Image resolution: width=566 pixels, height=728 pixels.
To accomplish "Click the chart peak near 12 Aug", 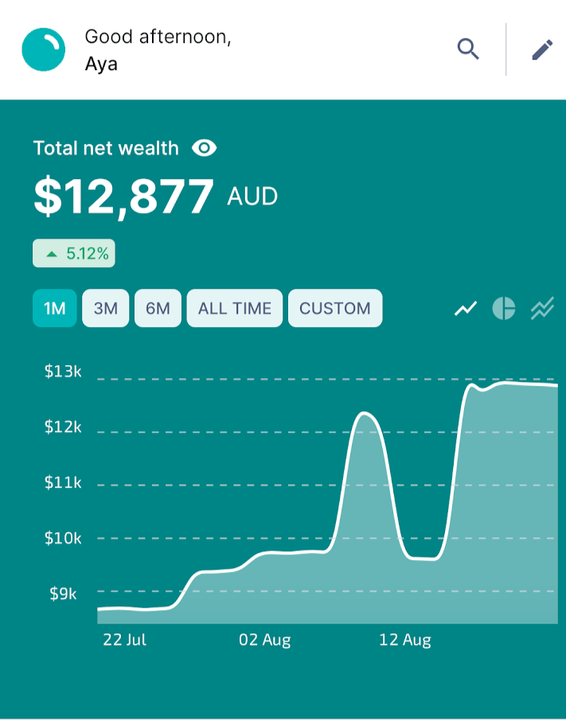I will tap(363, 413).
